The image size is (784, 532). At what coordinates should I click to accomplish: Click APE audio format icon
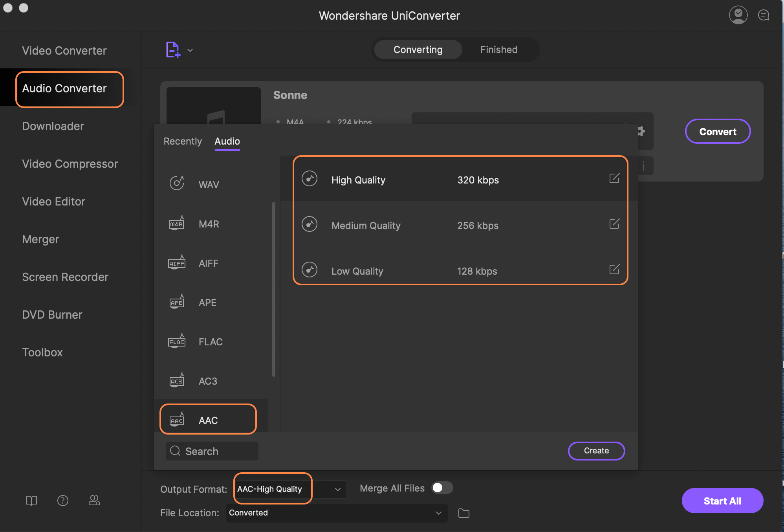176,302
